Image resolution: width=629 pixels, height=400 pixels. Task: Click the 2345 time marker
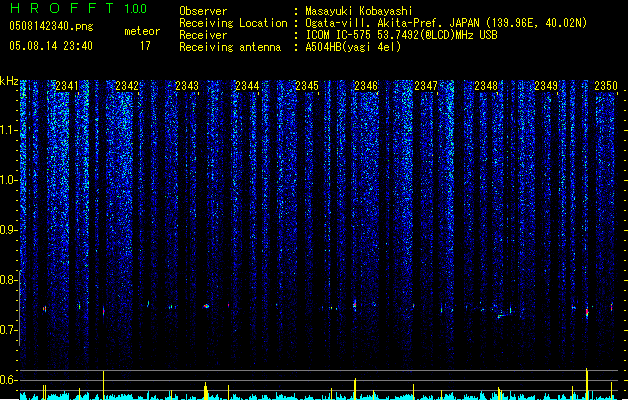[307, 86]
